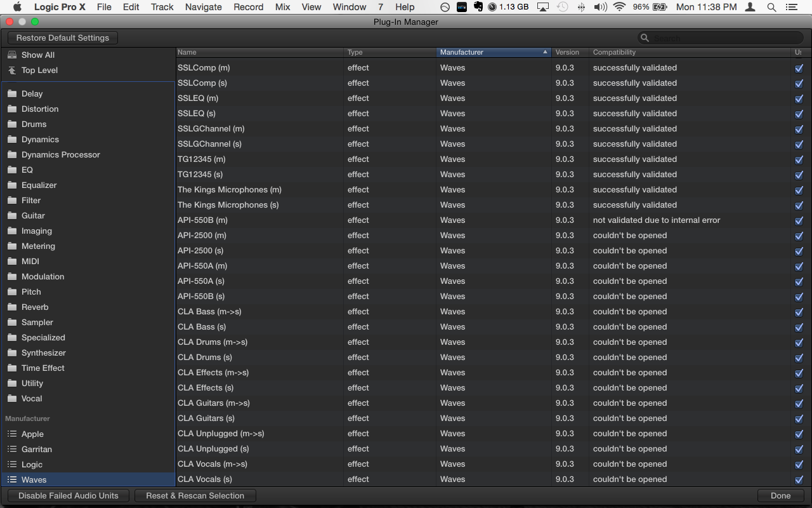Select the Dynamics Processor folder icon
812x508 pixels.
[12, 154]
